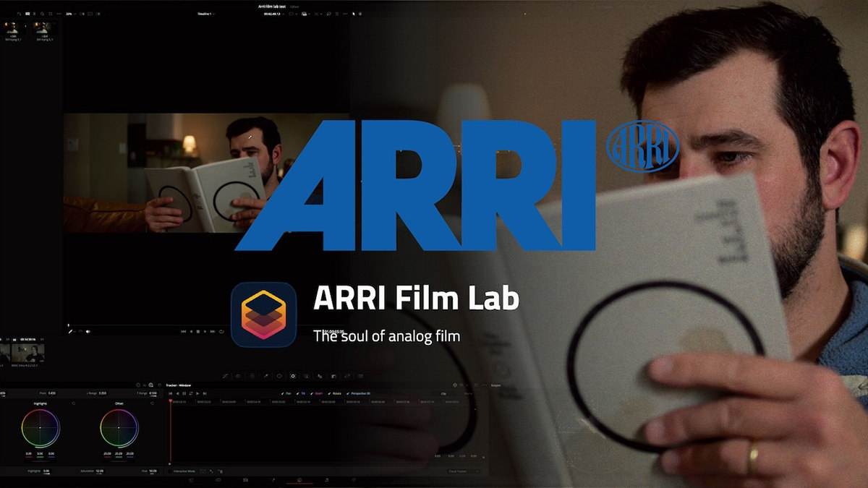Open the viewer zoom 33% dropdown

pyautogui.click(x=71, y=14)
